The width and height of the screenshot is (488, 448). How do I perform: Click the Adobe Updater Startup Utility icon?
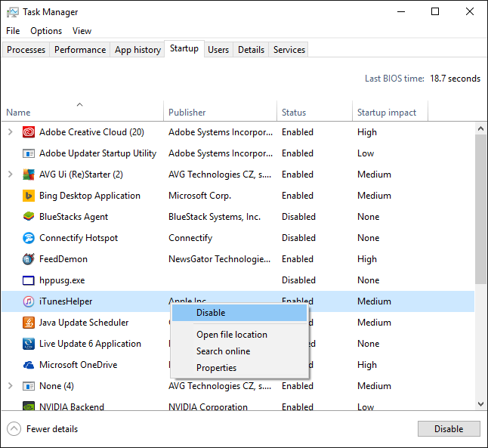pos(29,153)
